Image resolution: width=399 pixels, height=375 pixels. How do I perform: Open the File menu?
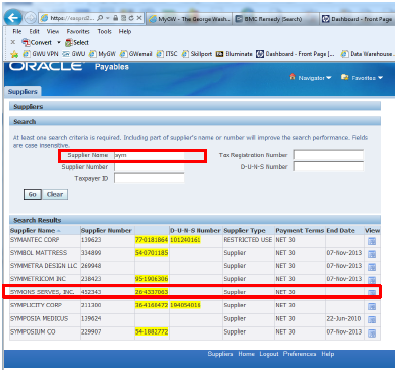pyautogui.click(x=17, y=31)
